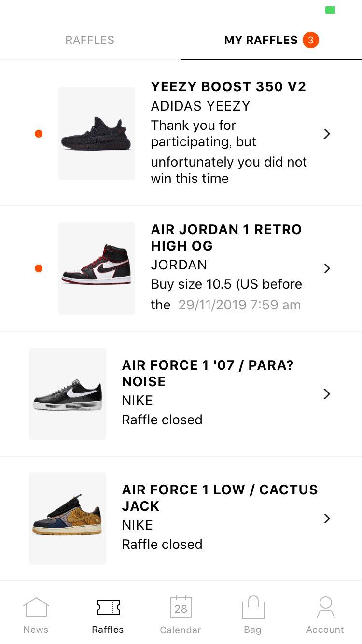Viewport: 362px width, 644px height.
Task: Tap the orange 3 notification badge
Action: 311,40
